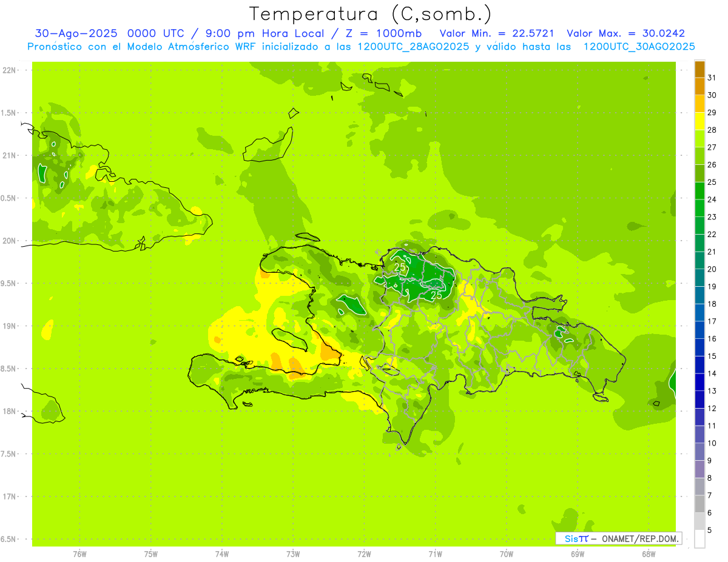Click the '21N' latitude axis label
The image size is (728, 562).
click(x=9, y=156)
